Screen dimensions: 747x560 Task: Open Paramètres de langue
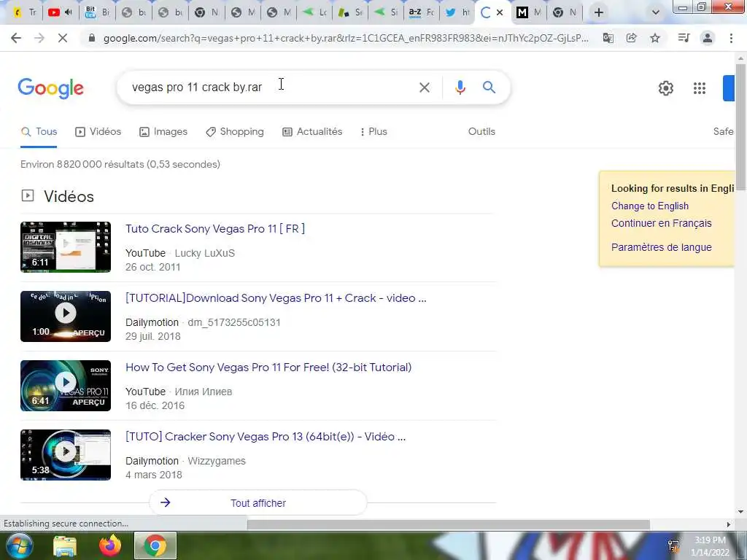(661, 247)
